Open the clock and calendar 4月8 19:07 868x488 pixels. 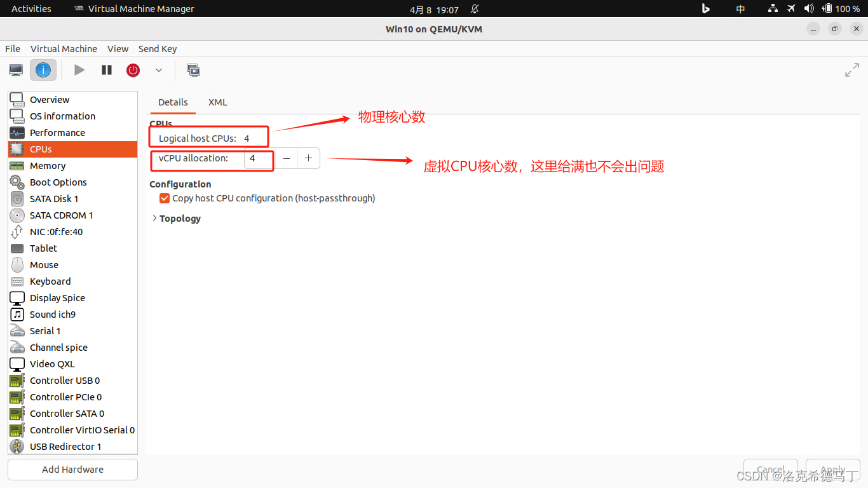coord(434,9)
